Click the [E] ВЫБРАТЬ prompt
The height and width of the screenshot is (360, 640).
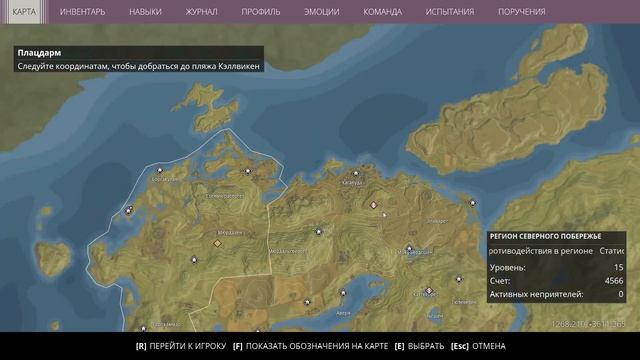[419, 346]
